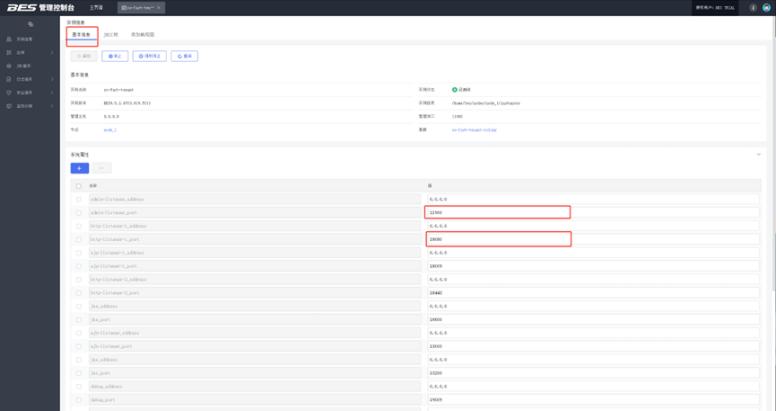The height and width of the screenshot is (411, 776).
Task: Click the admin-listener_port value field 11900
Action: [x=593, y=213]
